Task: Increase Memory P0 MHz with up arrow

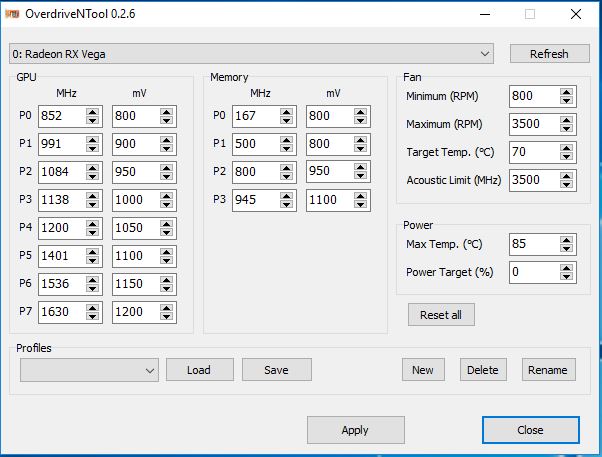Action: (x=286, y=112)
